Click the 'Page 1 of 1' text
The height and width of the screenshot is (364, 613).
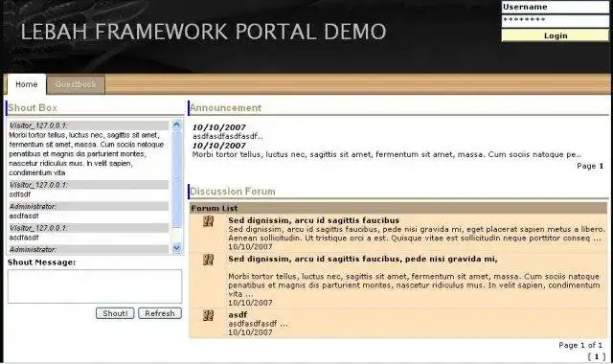[580, 345]
